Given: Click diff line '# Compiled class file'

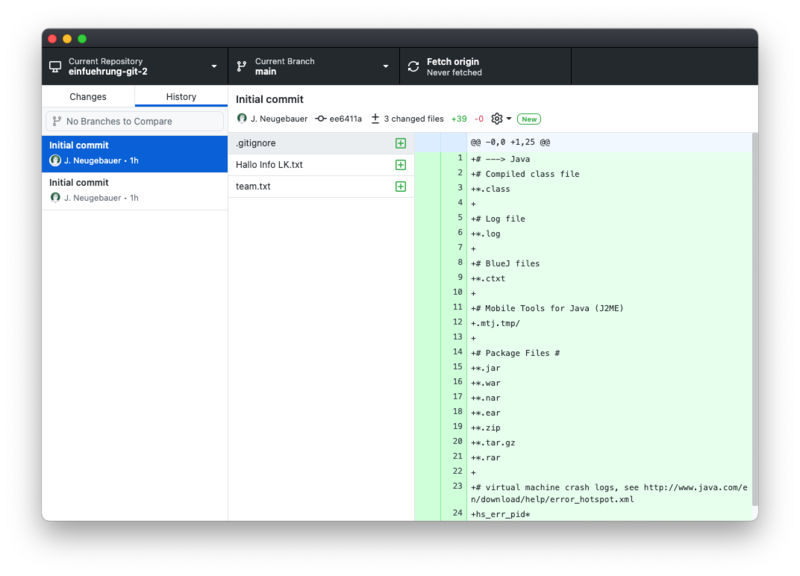Looking at the screenshot, I should [525, 174].
